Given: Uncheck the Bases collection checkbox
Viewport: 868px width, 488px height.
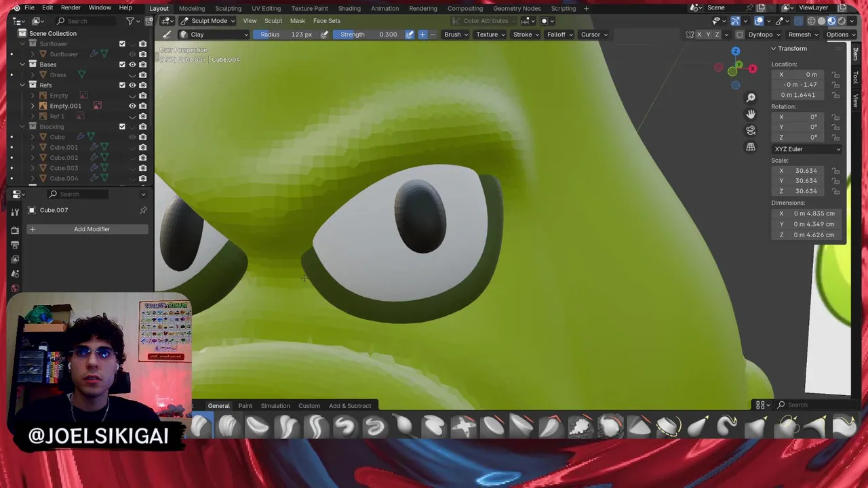Looking at the screenshot, I should (122, 64).
